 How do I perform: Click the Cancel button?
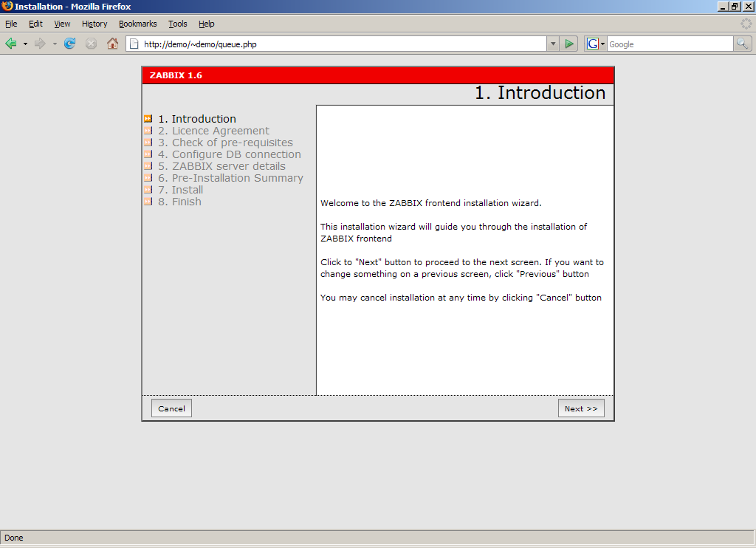[x=171, y=408]
